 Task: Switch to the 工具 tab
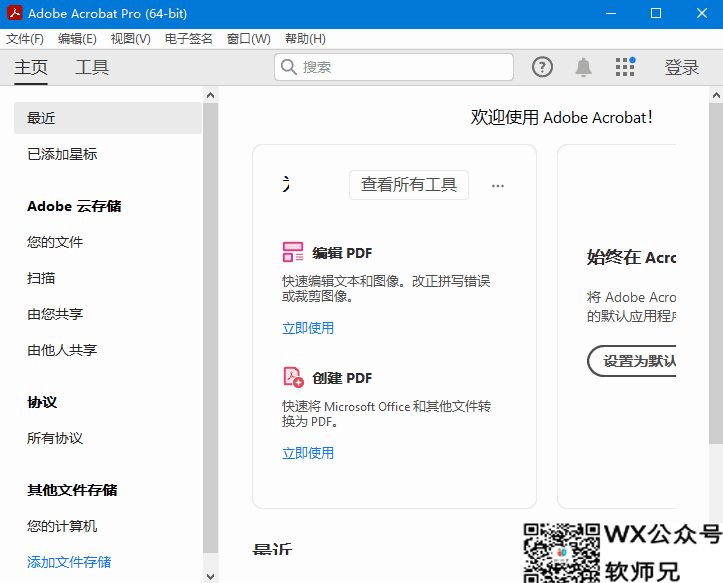(92, 67)
